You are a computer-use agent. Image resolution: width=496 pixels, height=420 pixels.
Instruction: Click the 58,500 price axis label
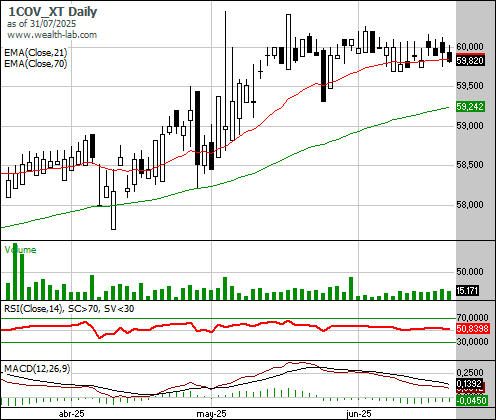[470, 165]
